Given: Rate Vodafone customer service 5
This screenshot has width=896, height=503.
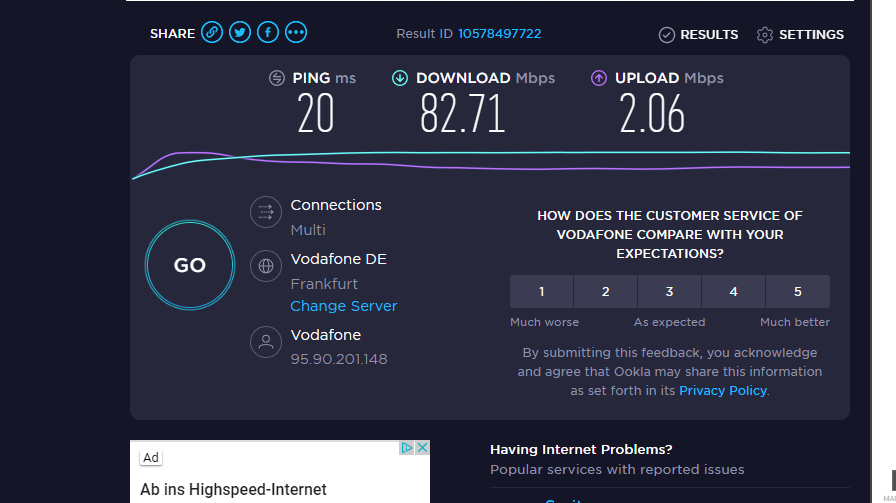Looking at the screenshot, I should (x=798, y=292).
